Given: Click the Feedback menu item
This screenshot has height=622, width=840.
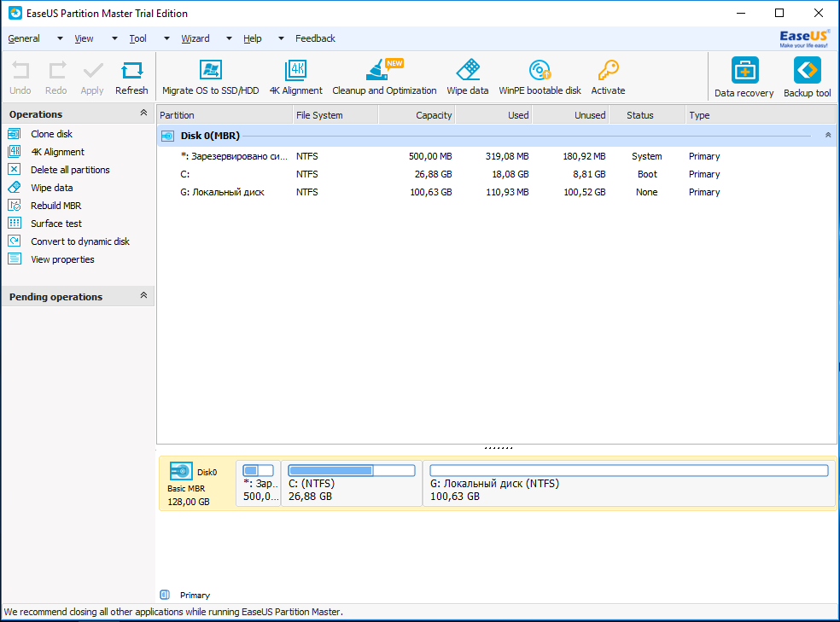Looking at the screenshot, I should [x=315, y=38].
